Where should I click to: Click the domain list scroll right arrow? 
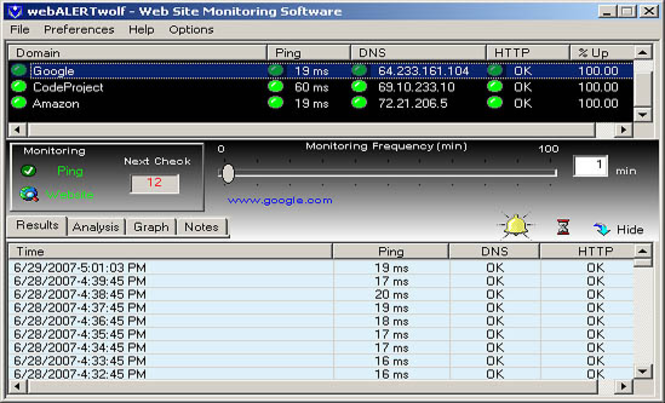(623, 130)
